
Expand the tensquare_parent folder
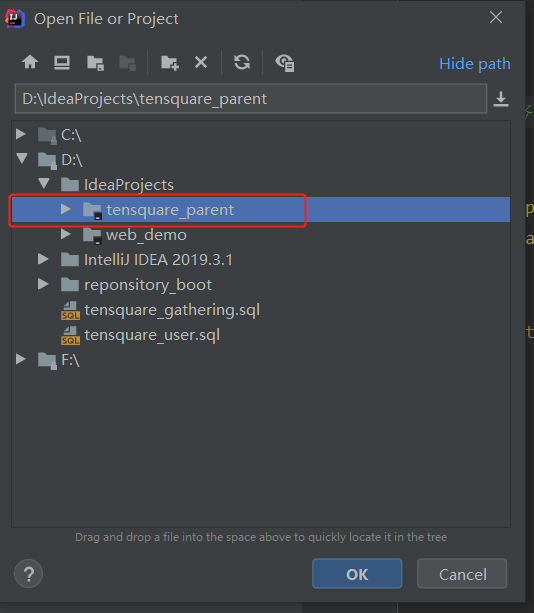66,209
